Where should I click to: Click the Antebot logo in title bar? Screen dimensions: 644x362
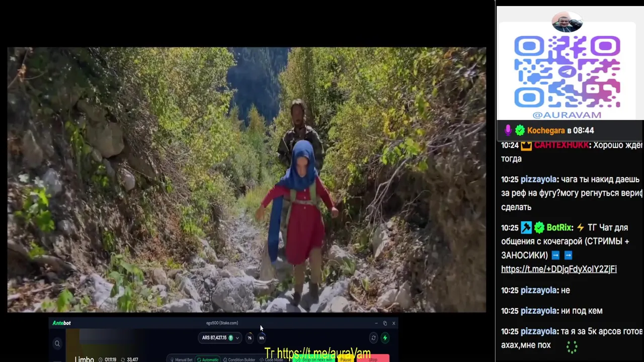pos(62,323)
